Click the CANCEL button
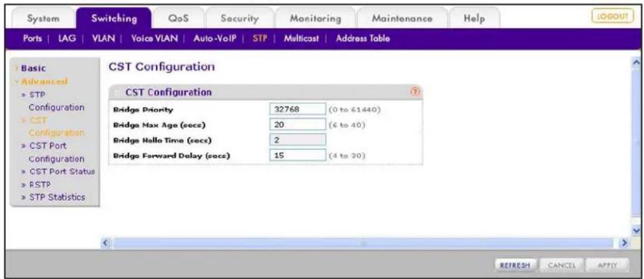 561,265
